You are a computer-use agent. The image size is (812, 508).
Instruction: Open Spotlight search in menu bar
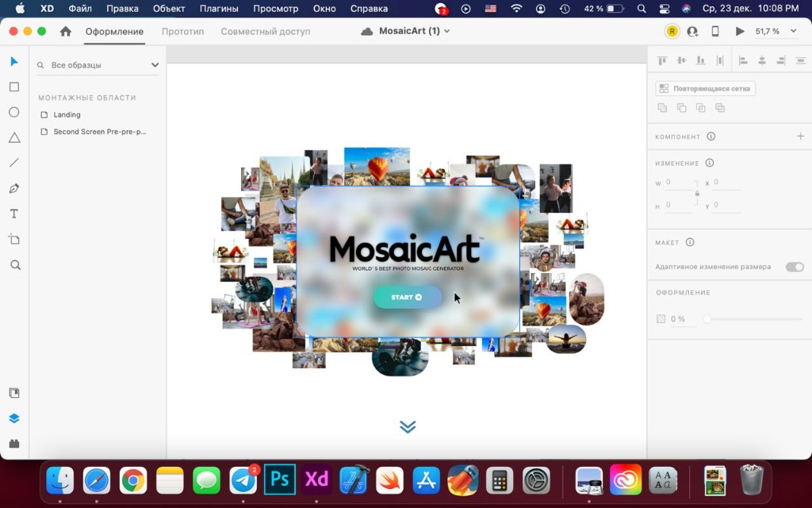641,8
